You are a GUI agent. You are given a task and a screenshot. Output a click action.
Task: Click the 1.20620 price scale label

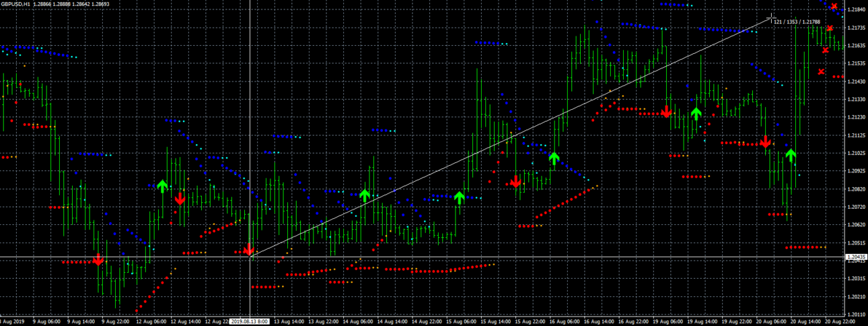point(857,225)
